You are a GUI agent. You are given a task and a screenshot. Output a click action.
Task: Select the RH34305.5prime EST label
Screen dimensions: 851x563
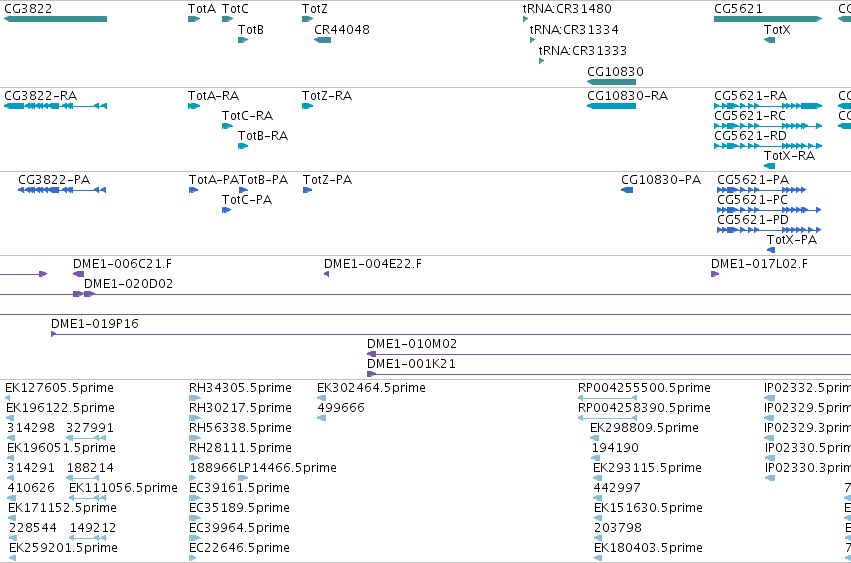pos(240,388)
